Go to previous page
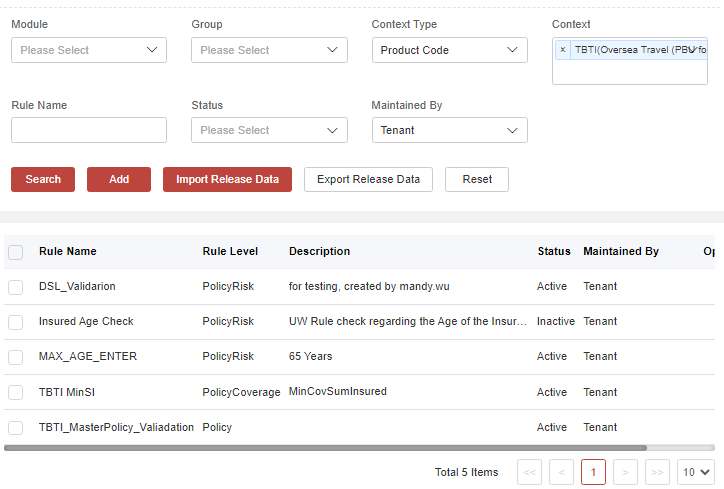Viewport: 724px width, 489px height. click(561, 472)
